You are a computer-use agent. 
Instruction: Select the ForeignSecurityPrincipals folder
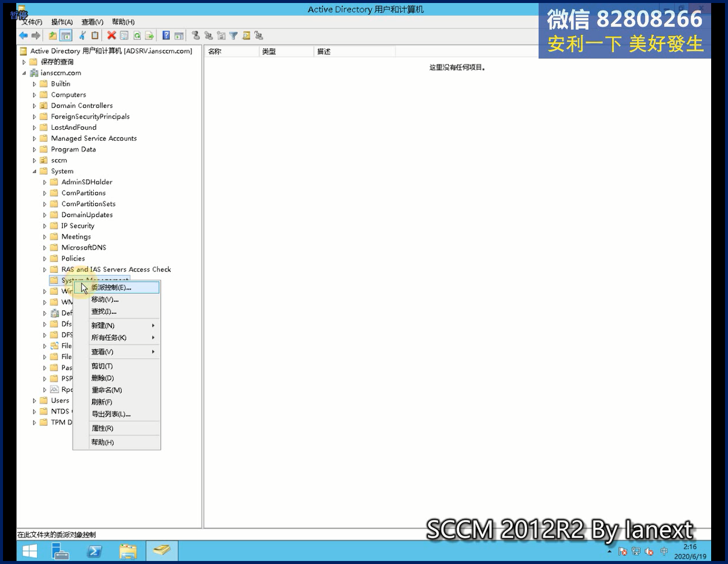point(90,117)
